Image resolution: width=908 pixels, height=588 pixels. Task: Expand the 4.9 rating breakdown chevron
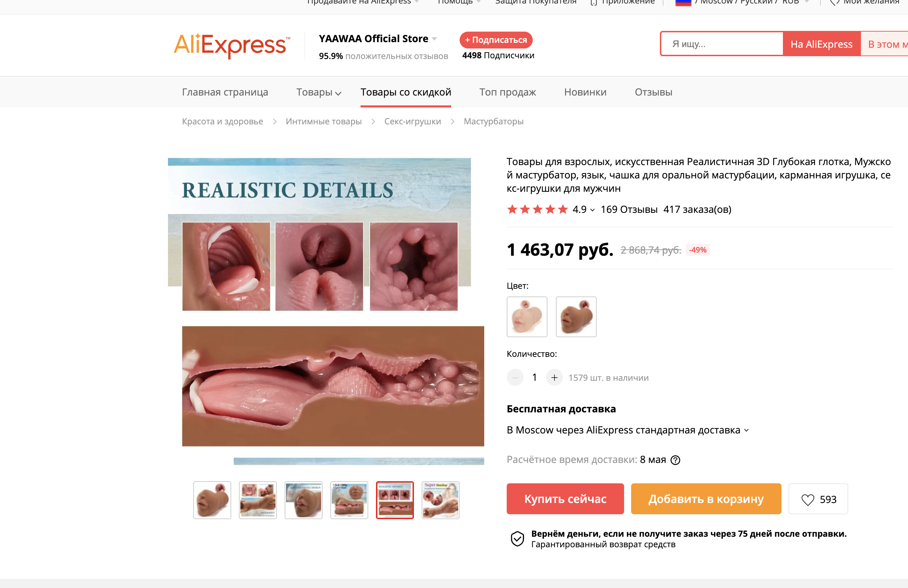point(592,210)
